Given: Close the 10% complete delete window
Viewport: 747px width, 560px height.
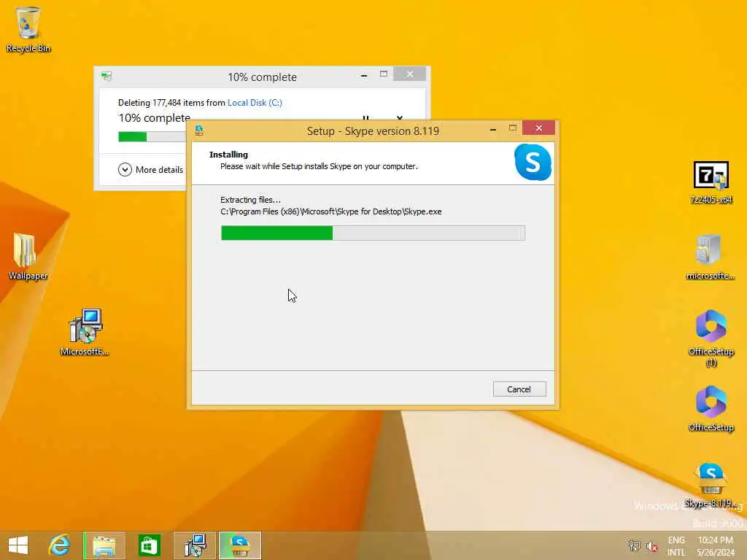Looking at the screenshot, I should coord(410,74).
